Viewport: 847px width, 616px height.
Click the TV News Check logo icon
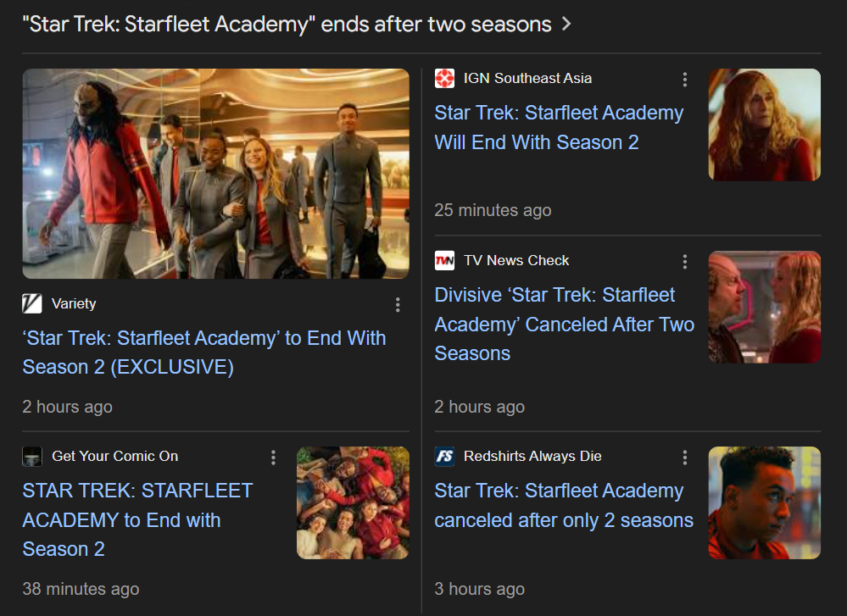point(444,261)
